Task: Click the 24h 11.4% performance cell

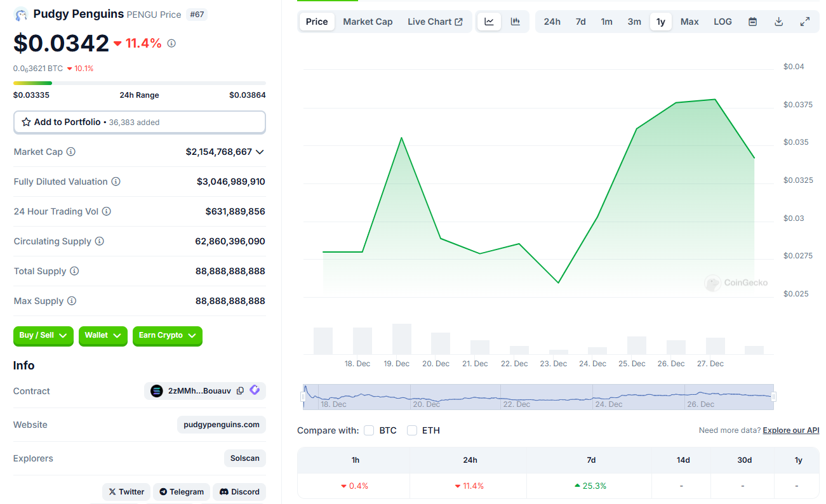Action: pyautogui.click(x=470, y=486)
